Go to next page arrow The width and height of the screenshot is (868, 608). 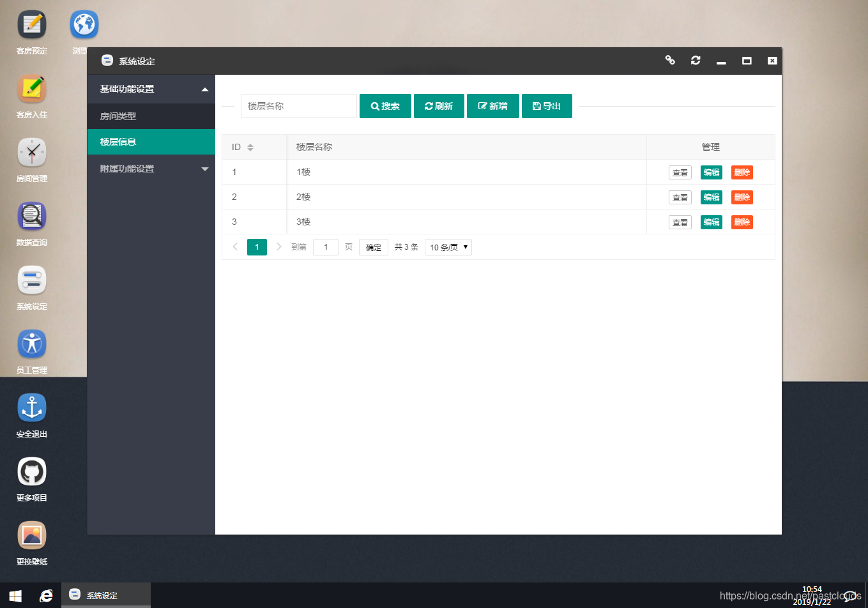coord(278,247)
